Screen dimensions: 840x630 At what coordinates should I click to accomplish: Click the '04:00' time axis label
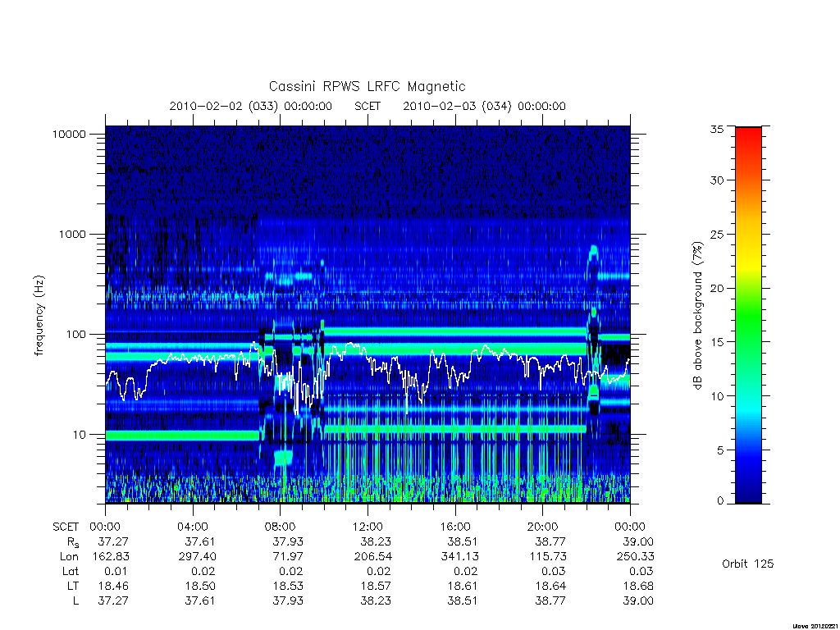(192, 527)
